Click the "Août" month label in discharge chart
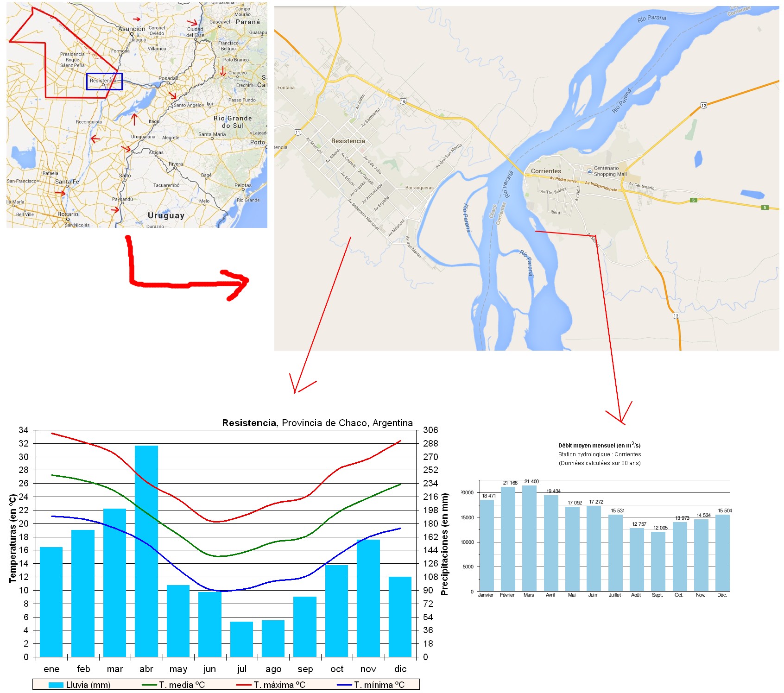 coord(636,595)
